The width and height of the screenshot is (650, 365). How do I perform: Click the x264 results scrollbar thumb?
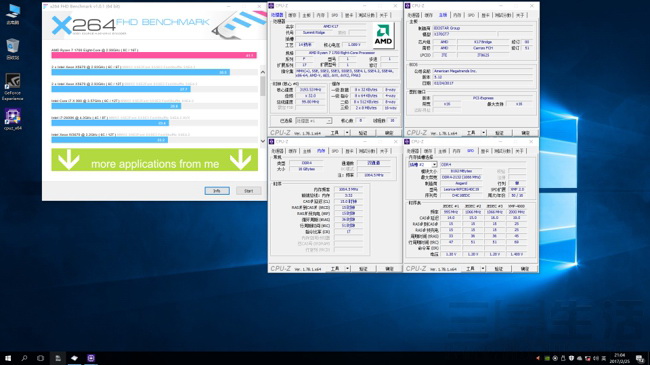tap(262, 86)
